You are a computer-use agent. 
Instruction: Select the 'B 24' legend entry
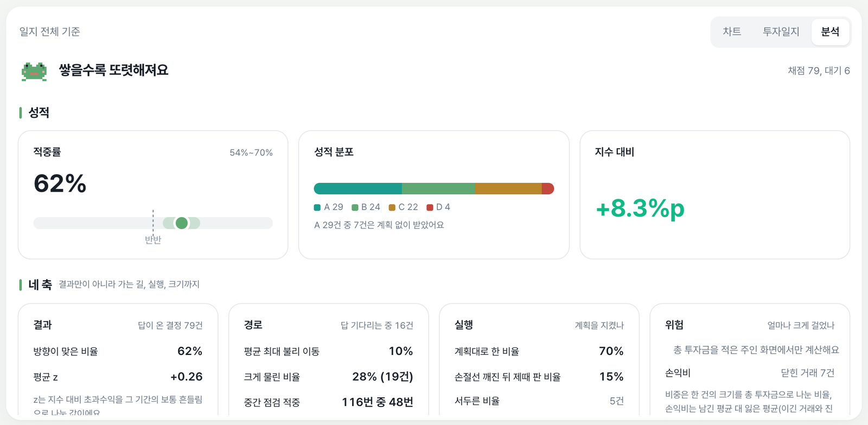tap(366, 207)
